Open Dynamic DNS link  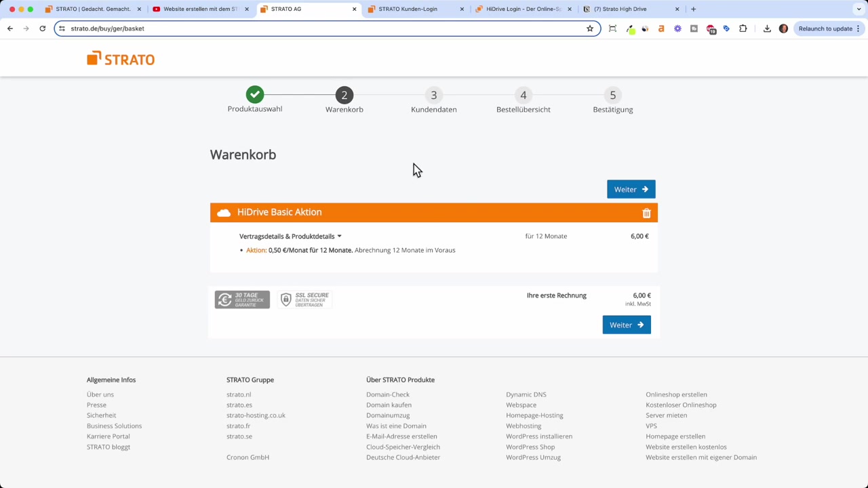[x=526, y=394]
